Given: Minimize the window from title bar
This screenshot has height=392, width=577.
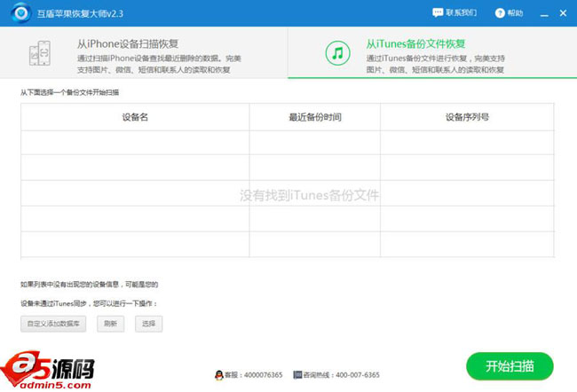Looking at the screenshot, I should click(542, 13).
